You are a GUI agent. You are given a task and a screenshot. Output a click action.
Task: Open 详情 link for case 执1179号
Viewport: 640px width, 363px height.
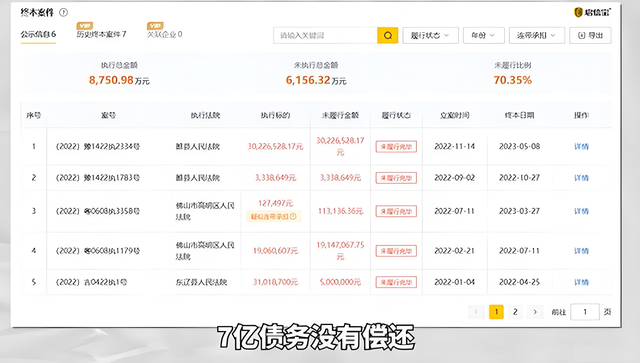pyautogui.click(x=581, y=251)
